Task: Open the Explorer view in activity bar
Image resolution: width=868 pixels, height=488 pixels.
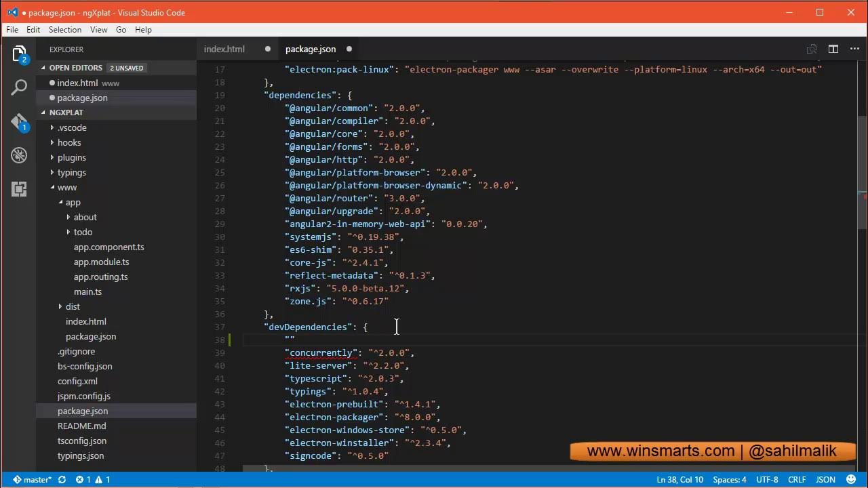Action: [x=19, y=54]
